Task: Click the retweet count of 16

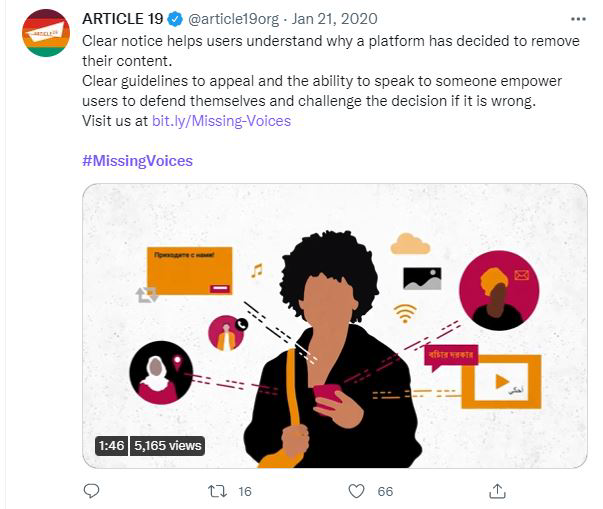Action: coord(244,491)
